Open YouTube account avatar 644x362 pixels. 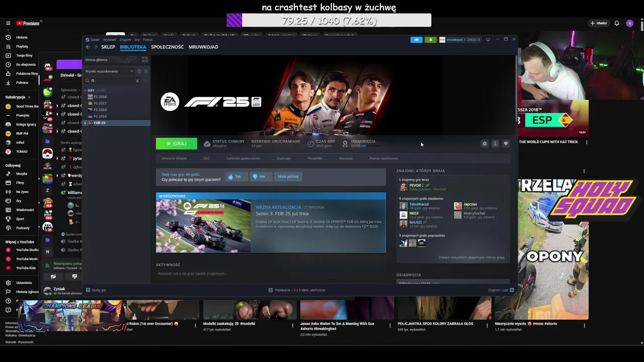point(629,23)
